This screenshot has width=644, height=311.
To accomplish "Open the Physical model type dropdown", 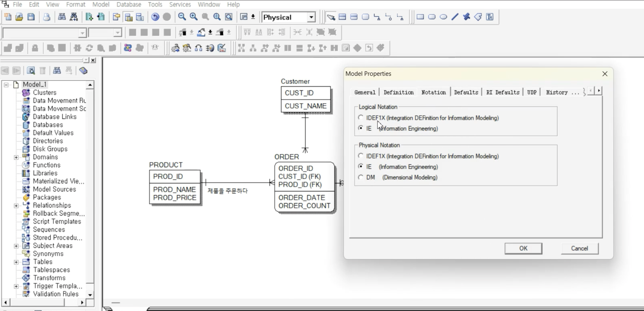I will 311,17.
